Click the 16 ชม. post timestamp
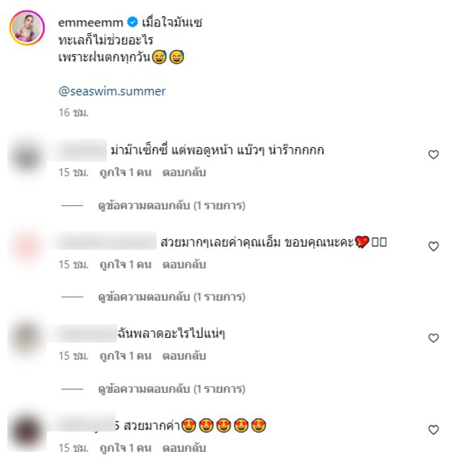 (73, 113)
